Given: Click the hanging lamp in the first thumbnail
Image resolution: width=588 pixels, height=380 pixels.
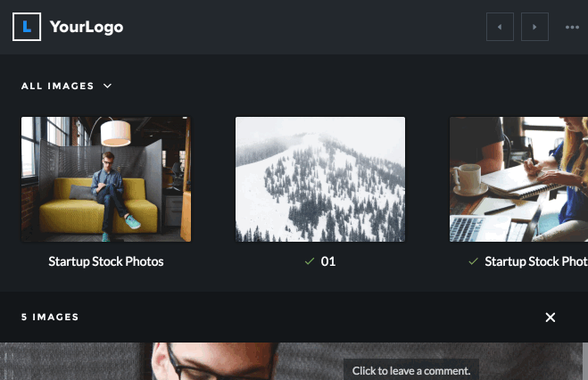Looking at the screenshot, I should click(116, 133).
